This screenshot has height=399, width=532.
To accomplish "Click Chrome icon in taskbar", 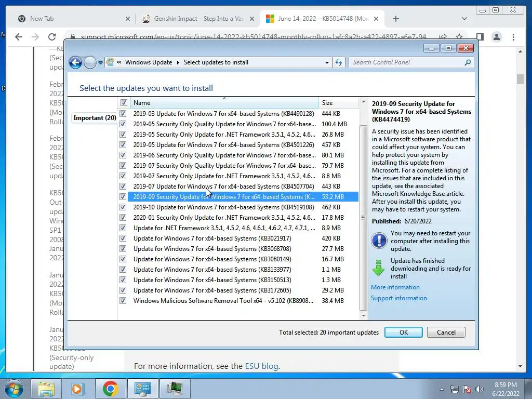I will click(x=110, y=389).
